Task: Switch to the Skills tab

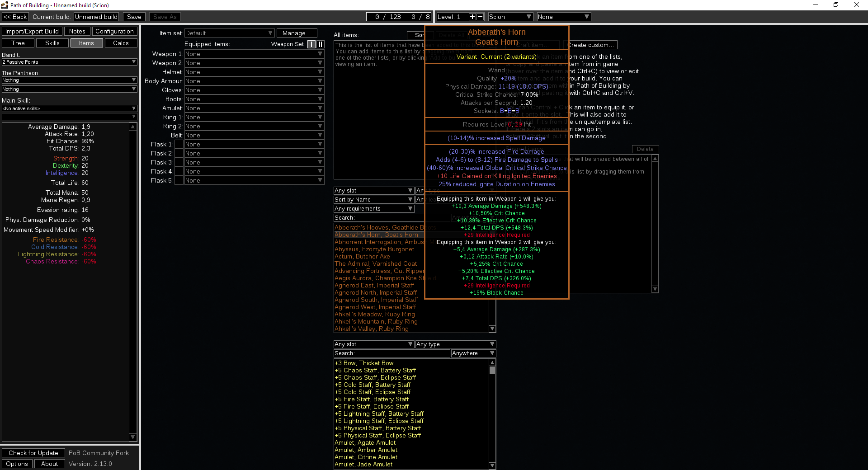Action: (x=52, y=43)
